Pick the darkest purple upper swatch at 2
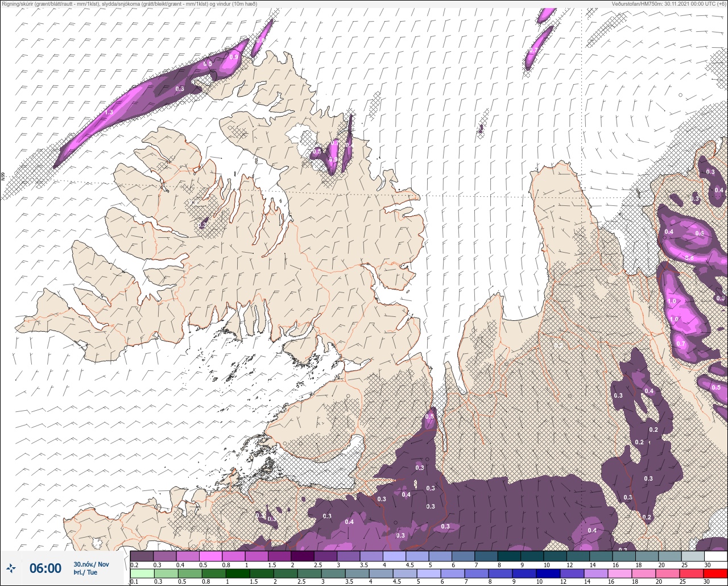Image resolution: width=728 pixels, height=586 pixels. (x=303, y=556)
